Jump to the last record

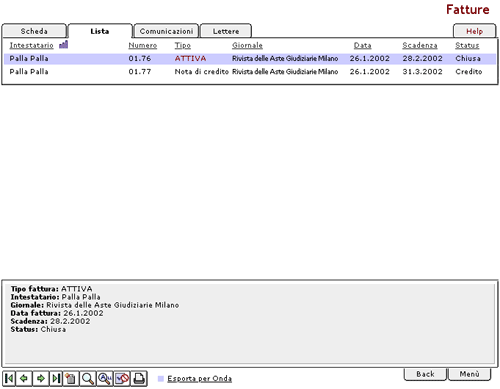[x=56, y=378]
